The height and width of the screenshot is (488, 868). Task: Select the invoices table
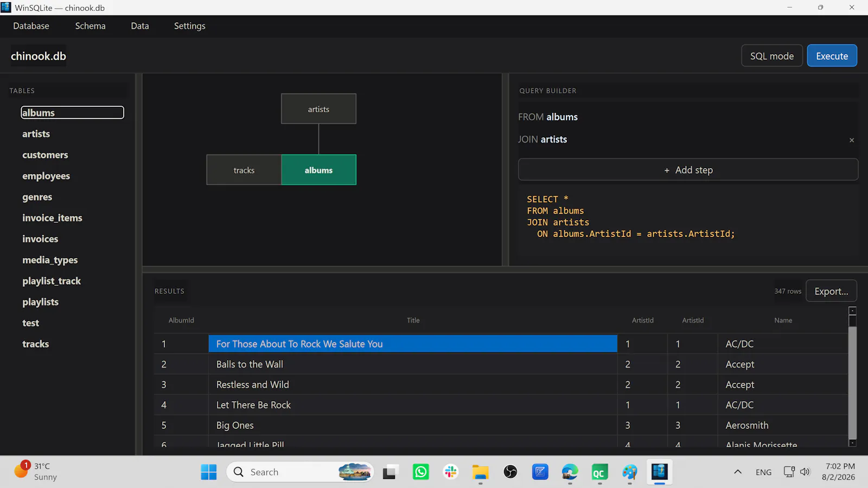point(40,239)
